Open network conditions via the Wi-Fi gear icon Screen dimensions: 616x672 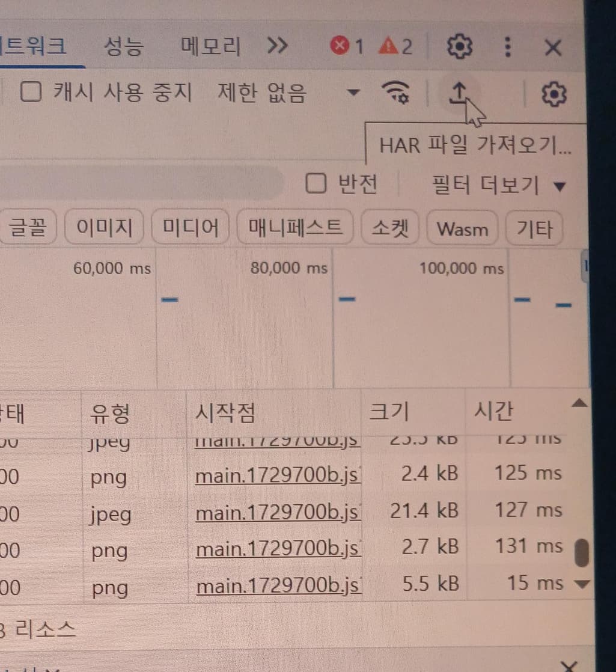pyautogui.click(x=396, y=93)
